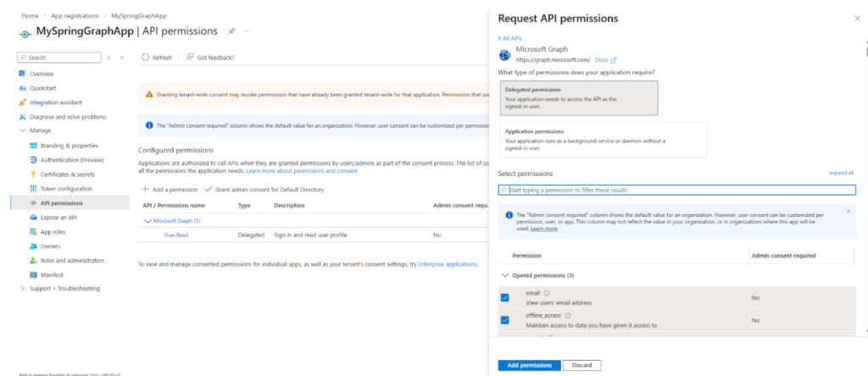Open Microsoft Graph Docs link

(x=605, y=60)
